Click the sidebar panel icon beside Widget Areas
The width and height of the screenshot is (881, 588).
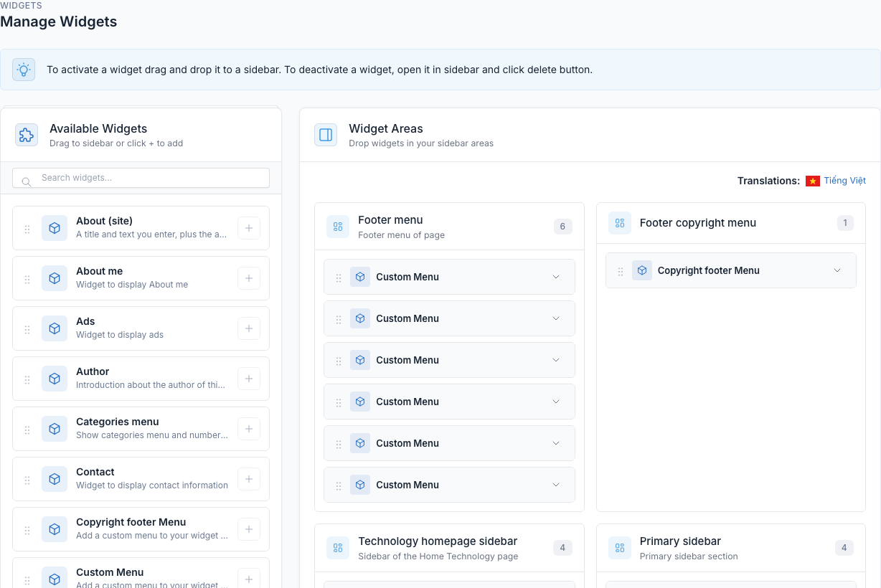tap(326, 135)
